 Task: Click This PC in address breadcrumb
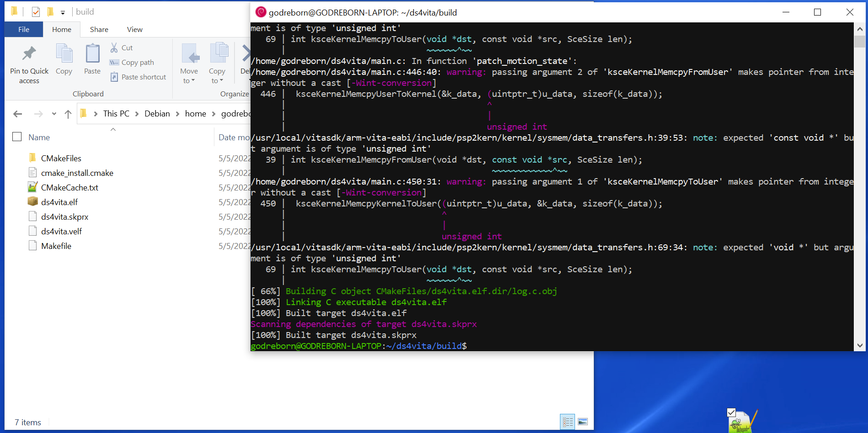tap(116, 114)
